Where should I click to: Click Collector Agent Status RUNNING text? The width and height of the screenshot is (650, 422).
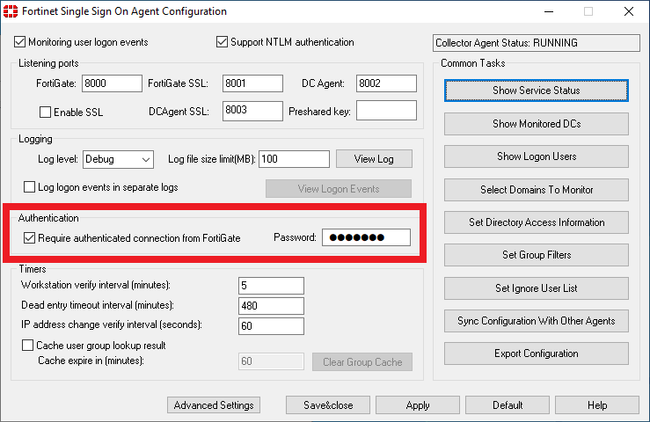click(506, 43)
